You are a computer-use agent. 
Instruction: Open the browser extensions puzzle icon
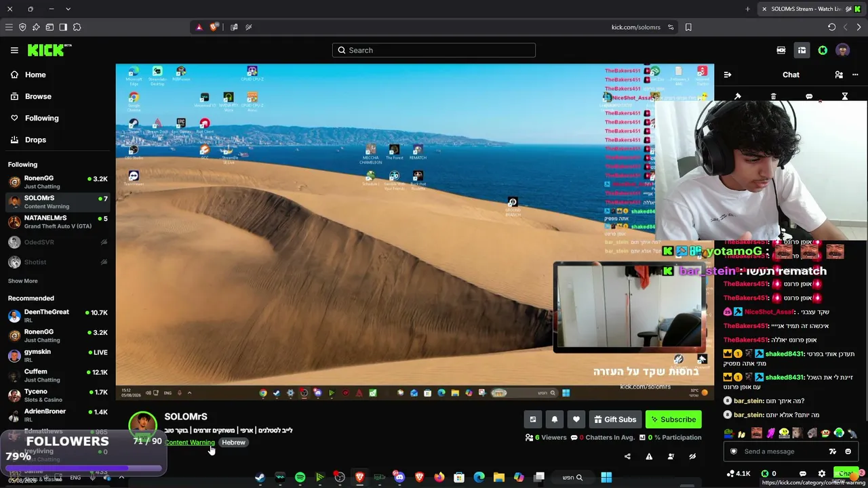[x=77, y=27]
